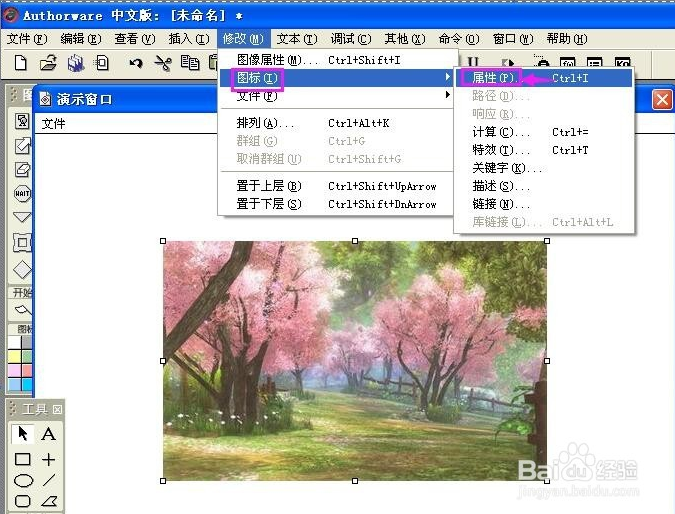Open the Knowledge Objects toolbar icon
This screenshot has width=675, height=514.
[622, 62]
